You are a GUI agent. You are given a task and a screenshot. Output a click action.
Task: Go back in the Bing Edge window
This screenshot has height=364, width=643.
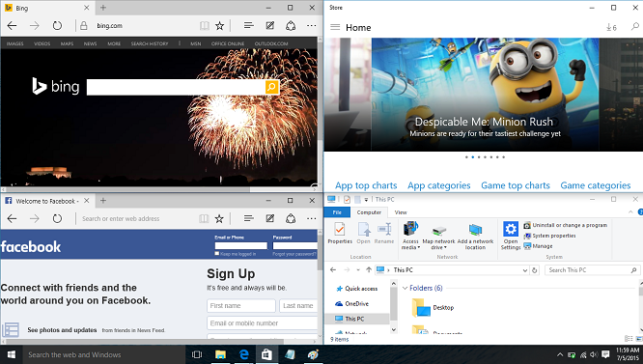(x=12, y=26)
